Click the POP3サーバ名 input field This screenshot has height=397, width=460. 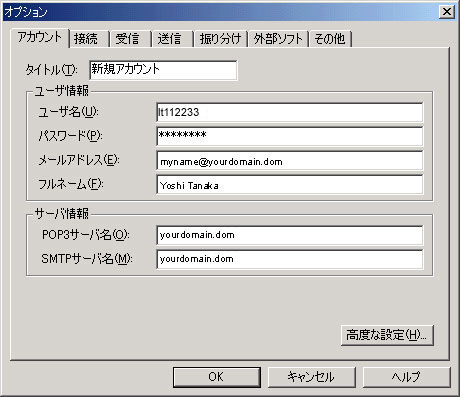coord(290,235)
